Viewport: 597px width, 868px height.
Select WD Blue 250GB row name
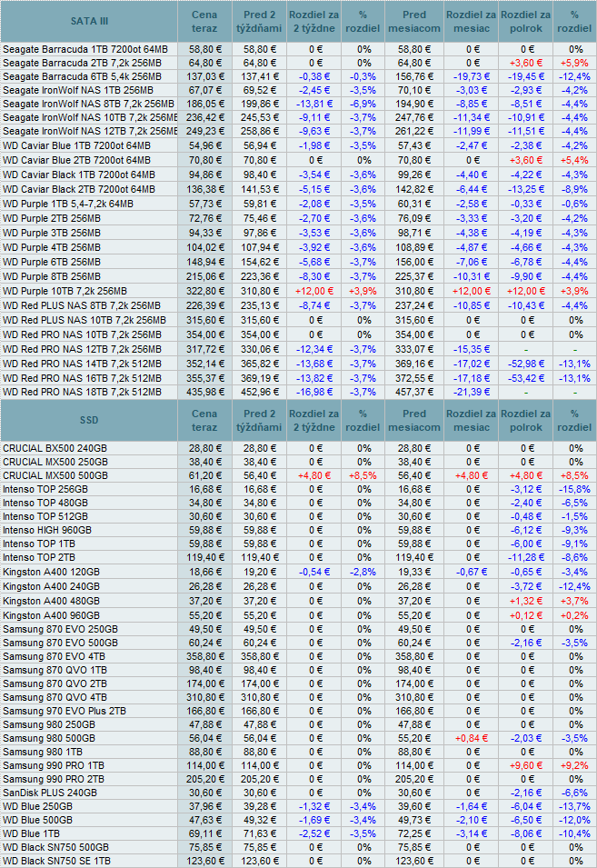point(37,806)
